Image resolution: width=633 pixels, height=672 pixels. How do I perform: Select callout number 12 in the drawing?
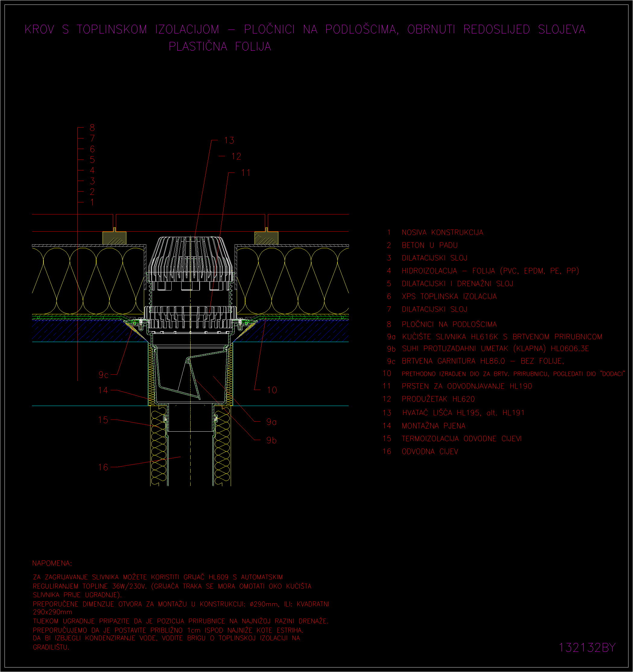pyautogui.click(x=236, y=157)
